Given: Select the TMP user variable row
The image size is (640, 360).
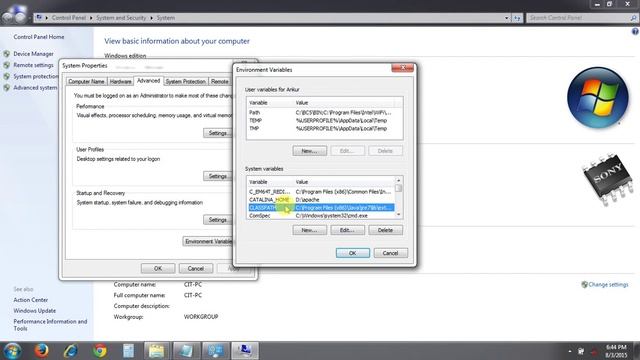Looking at the screenshot, I should click(321, 129).
